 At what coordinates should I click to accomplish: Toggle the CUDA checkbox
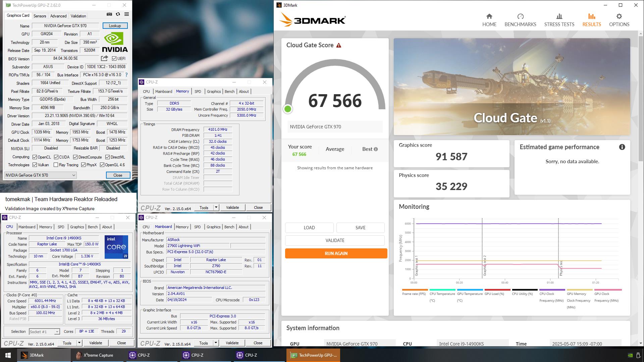(x=56, y=157)
